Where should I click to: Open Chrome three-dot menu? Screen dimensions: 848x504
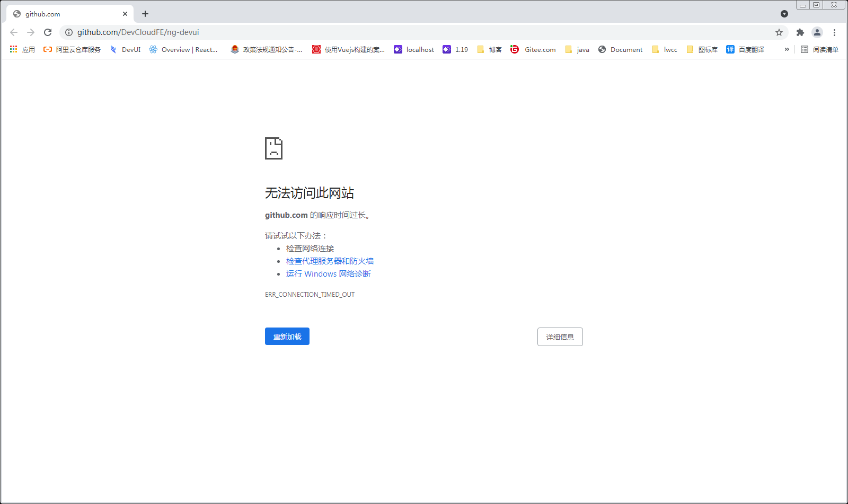pyautogui.click(x=834, y=32)
